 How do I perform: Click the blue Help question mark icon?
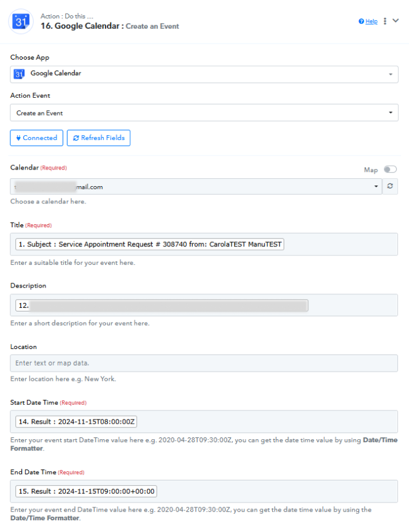(361, 22)
